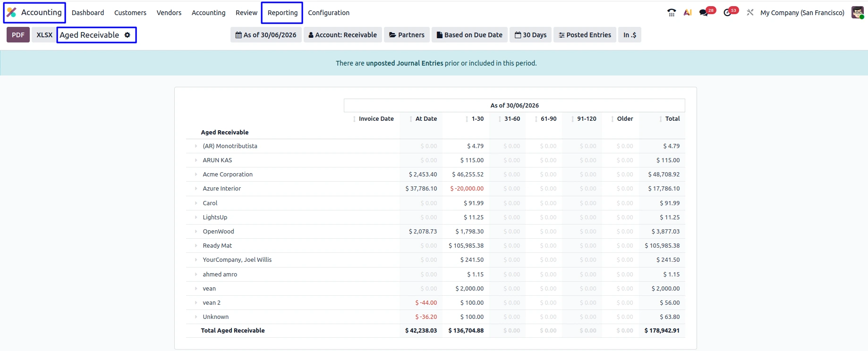Open the user avatar menu
Screen dimensions: 868x351
pos(857,13)
